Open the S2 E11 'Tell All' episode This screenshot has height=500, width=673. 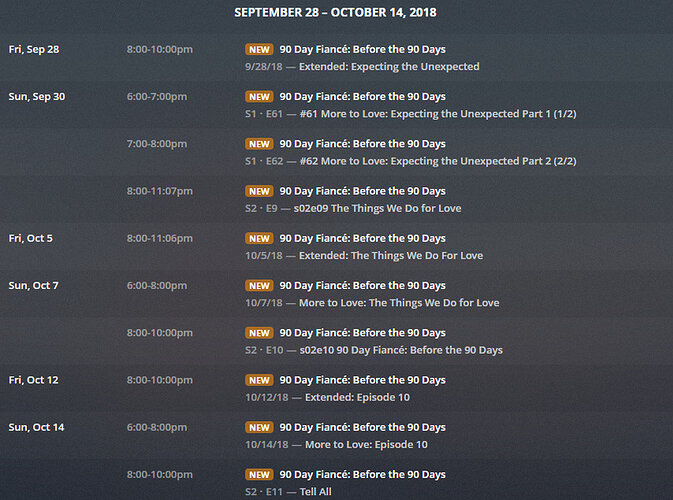(315, 491)
